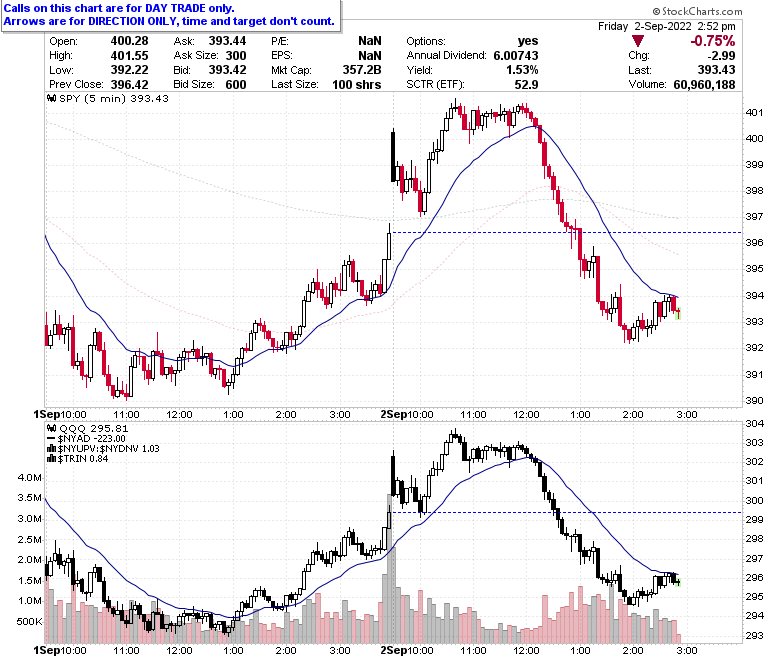Screen dimensions: 780x659
Task: Click the P/E value NaN
Action: [370, 41]
